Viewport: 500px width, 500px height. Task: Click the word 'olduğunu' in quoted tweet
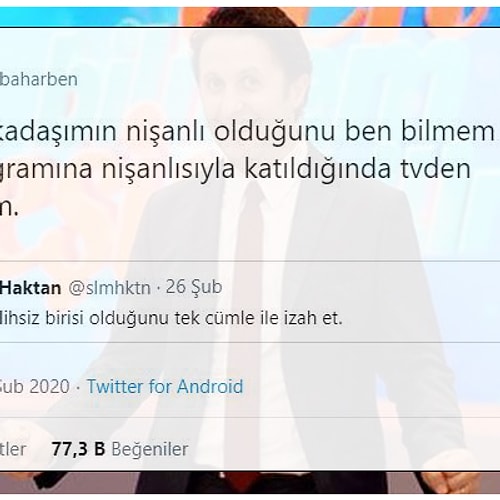(129, 318)
